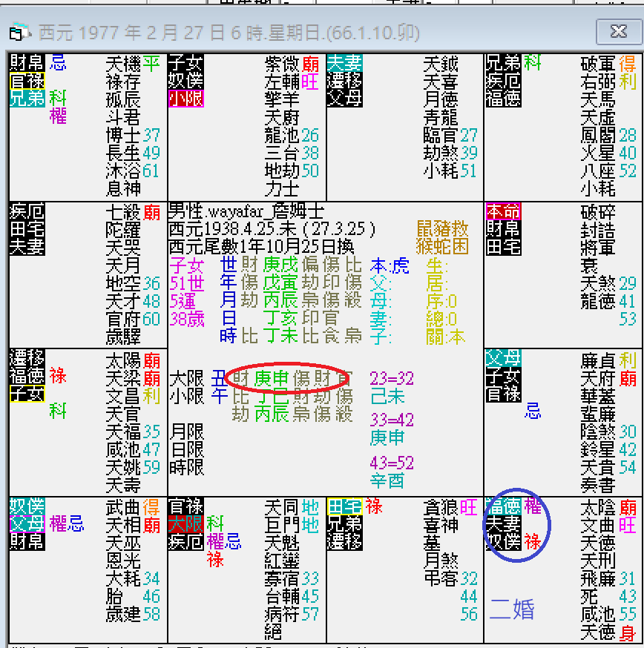The width and height of the screenshot is (644, 648).
Task: Close the chart window
Action: coord(618,30)
